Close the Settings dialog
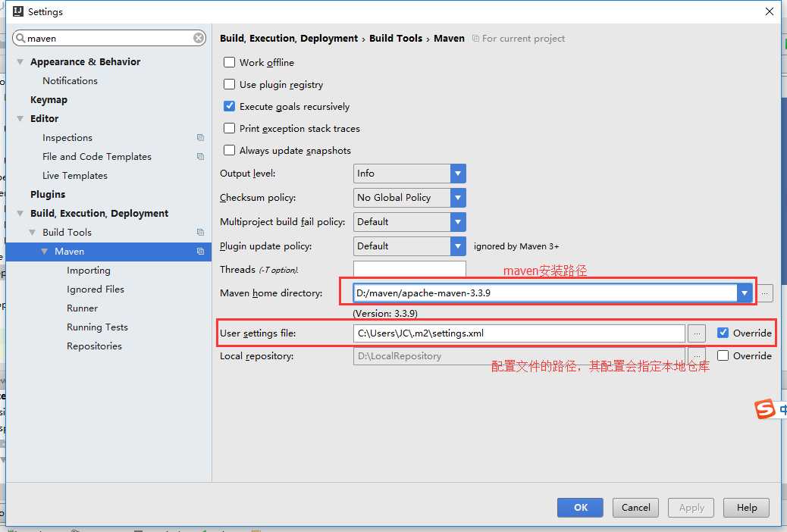This screenshot has width=787, height=532. [x=770, y=11]
